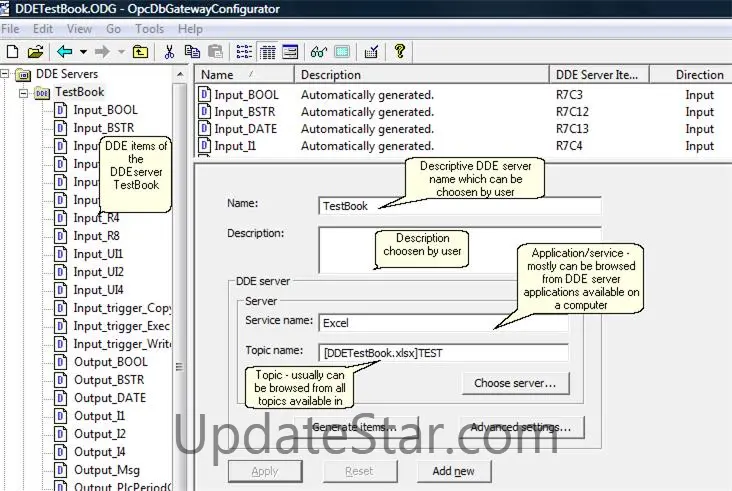Click the Service name field with Excel
The image size is (732, 491).
[443, 323]
